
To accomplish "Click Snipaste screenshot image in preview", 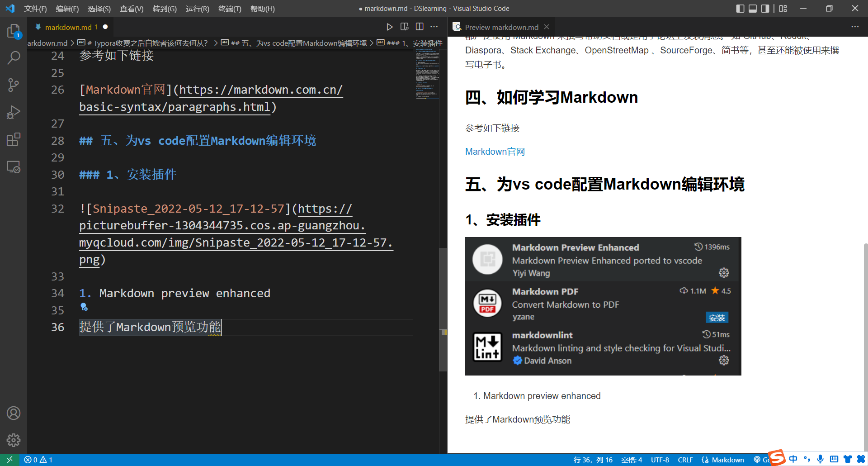I will 603,306.
